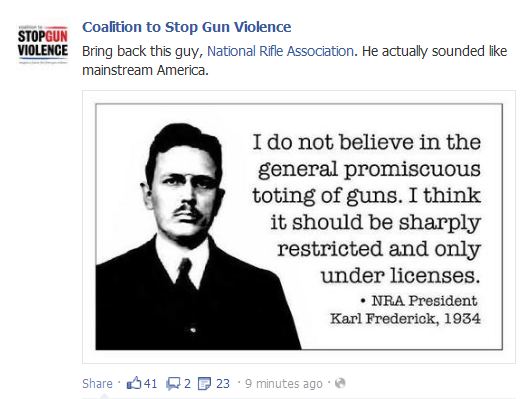Click the mainstream America caption line

(x=145, y=70)
